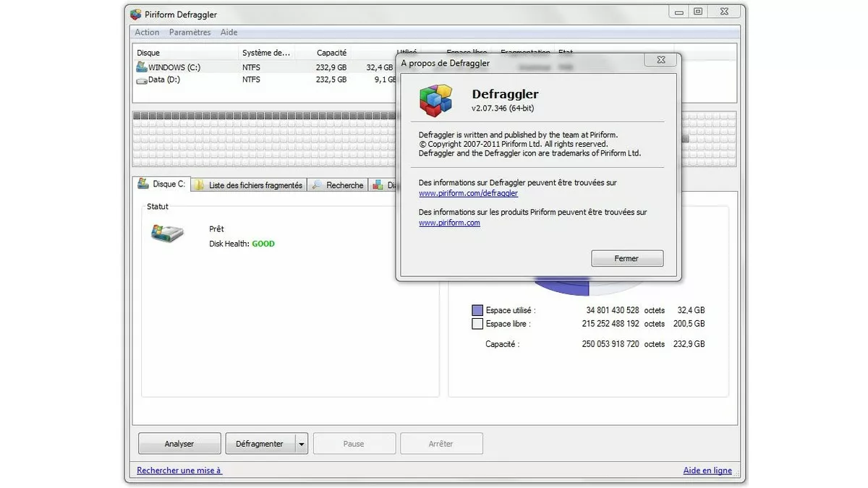The width and height of the screenshot is (868, 488).
Task: Select the WINDOWS (C:) drive icon
Action: (142, 67)
